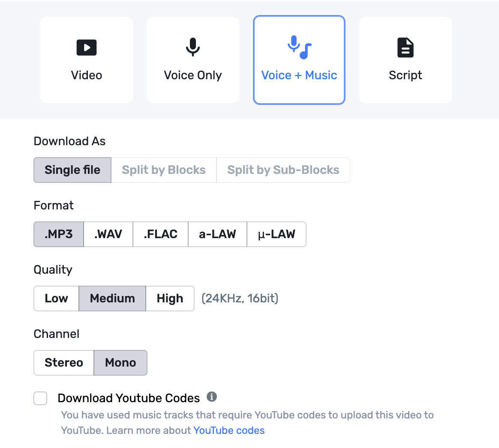Choose the Voice Only microphone icon
The width and height of the screenshot is (499, 448).
(x=192, y=48)
